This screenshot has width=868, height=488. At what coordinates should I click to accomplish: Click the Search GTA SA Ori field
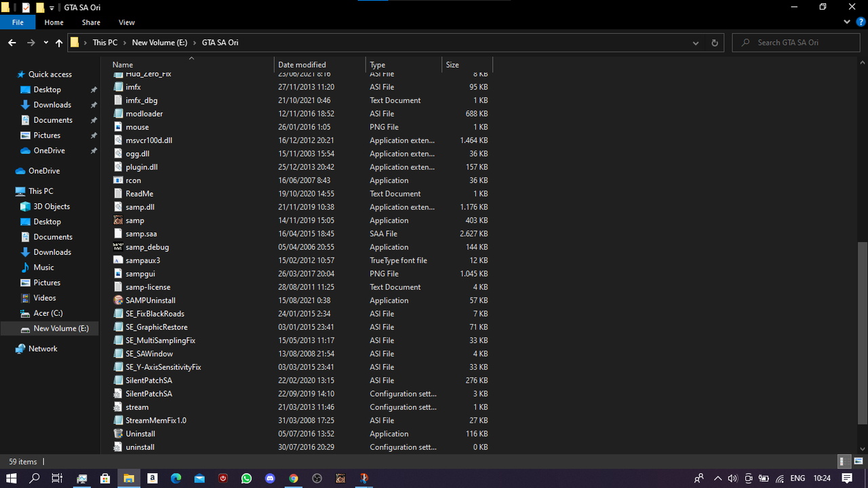(x=797, y=43)
